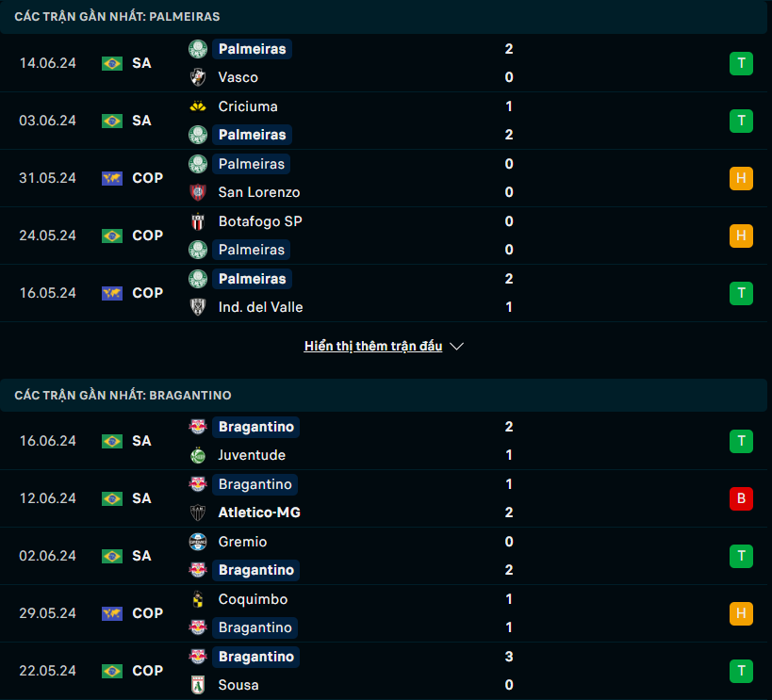Click the Juventude club crest
772x700 pixels.
coord(198,455)
